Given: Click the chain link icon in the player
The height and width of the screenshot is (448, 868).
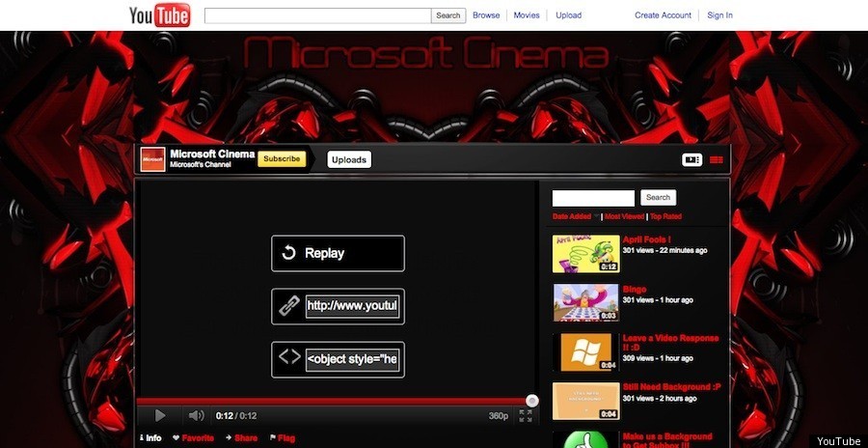Looking at the screenshot, I should pos(289,306).
